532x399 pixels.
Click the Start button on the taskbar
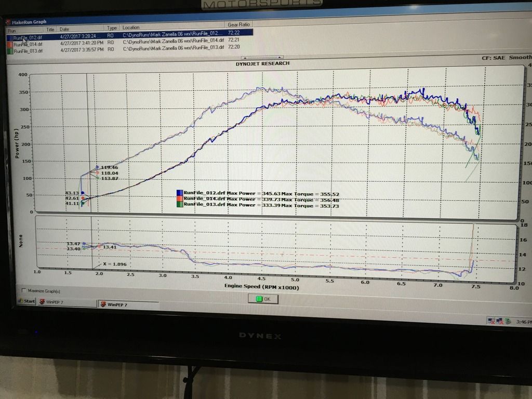pyautogui.click(x=26, y=301)
